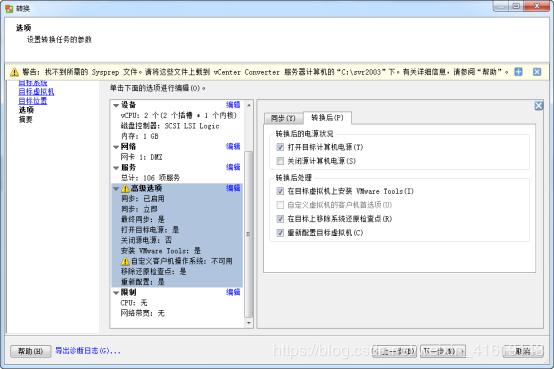Switch to the 同步(Y) tab
554x369 pixels.
(x=283, y=118)
